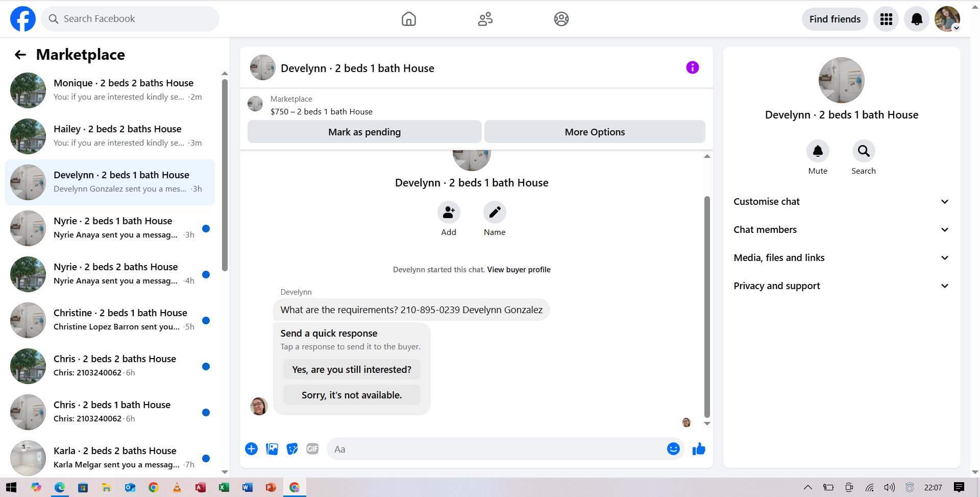This screenshot has height=497, width=980.
Task: Open the View buyer profile link
Action: click(x=519, y=270)
